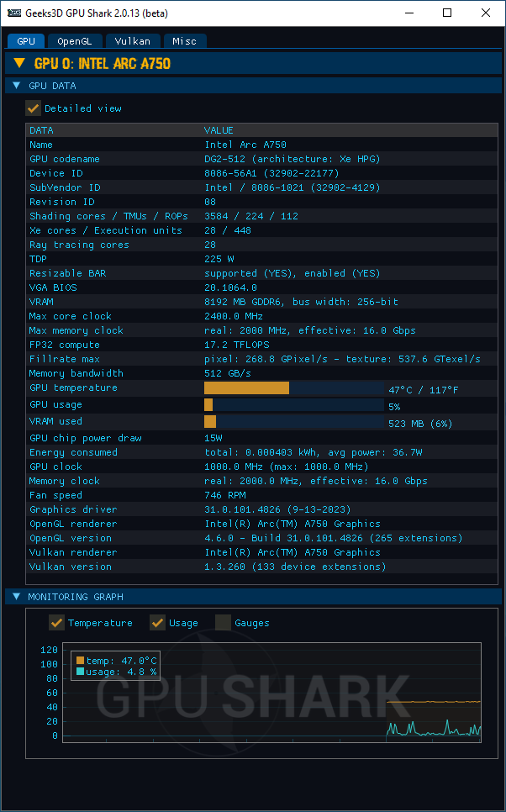Click the DATA column header
The height and width of the screenshot is (812, 506).
41,130
